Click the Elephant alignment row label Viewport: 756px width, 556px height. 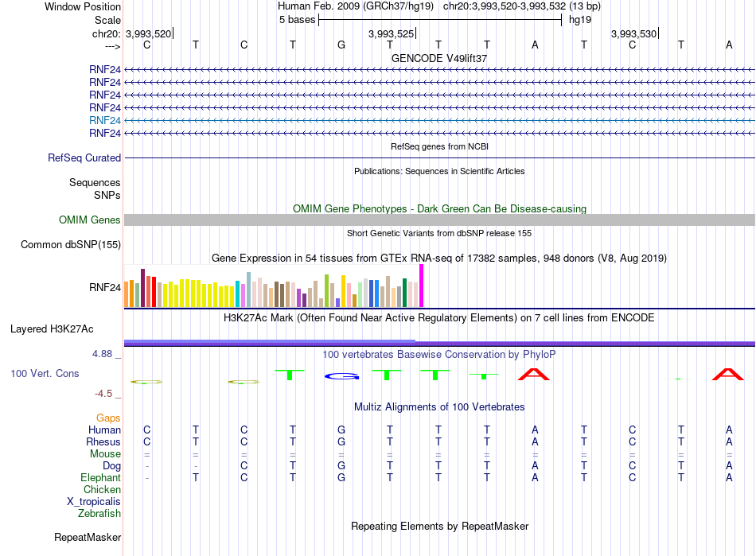click(x=100, y=478)
